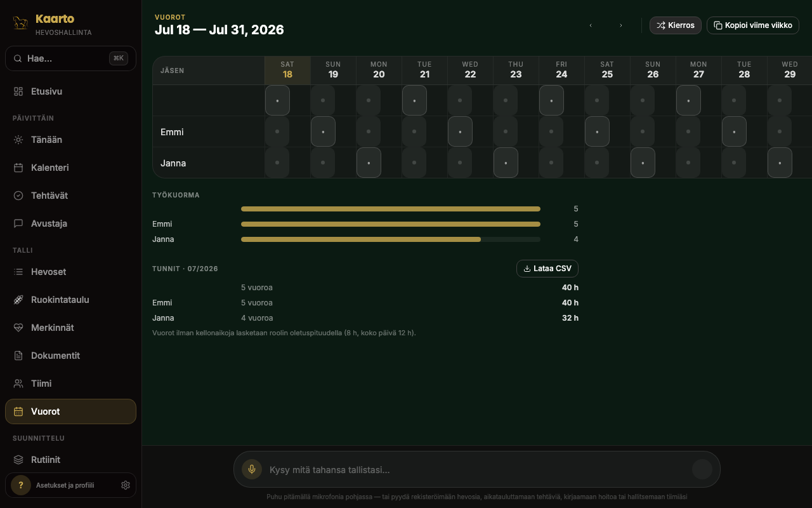
Task: Select the SAT 18 column header
Action: click(x=287, y=70)
